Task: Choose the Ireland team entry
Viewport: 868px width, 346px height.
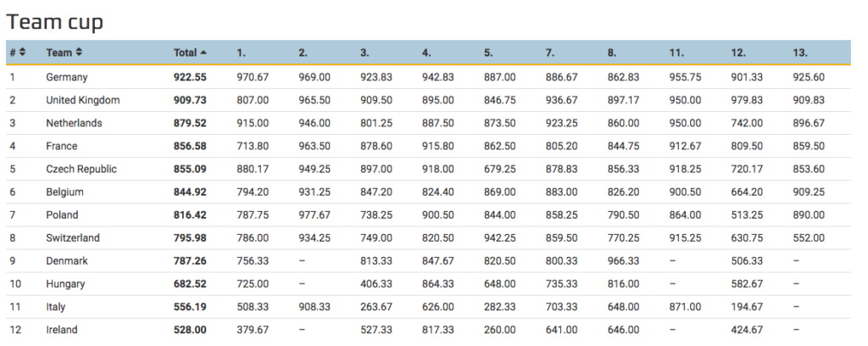Action: [x=62, y=330]
